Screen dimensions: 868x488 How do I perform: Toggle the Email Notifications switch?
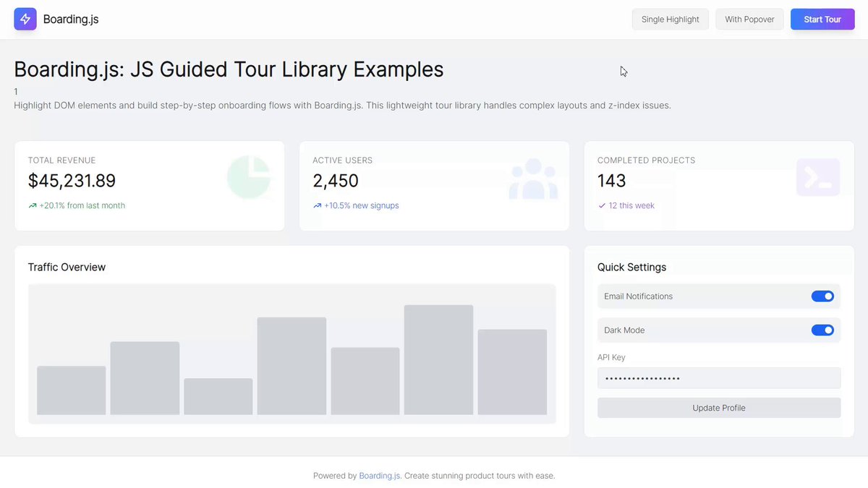[x=822, y=296]
